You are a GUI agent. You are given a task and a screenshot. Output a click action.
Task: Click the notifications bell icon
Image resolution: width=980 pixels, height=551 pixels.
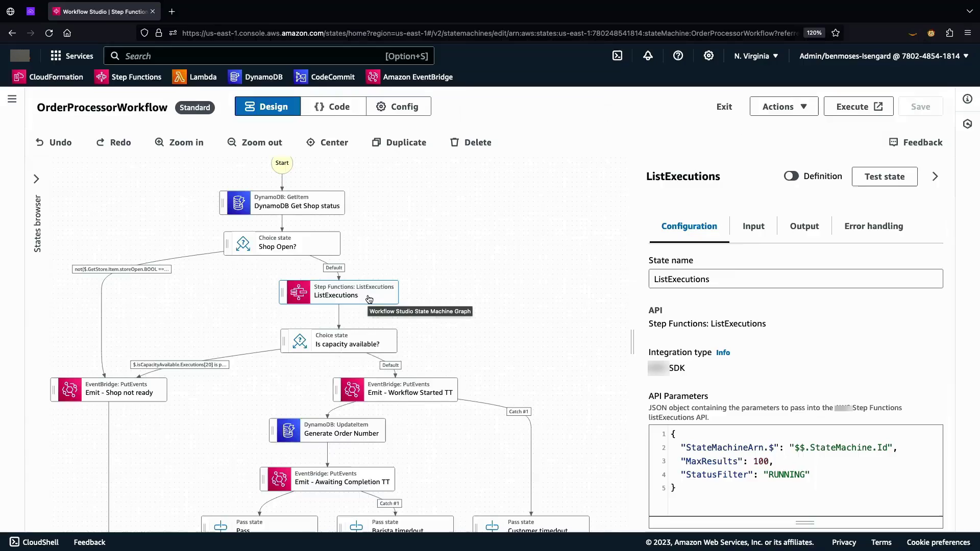click(648, 56)
